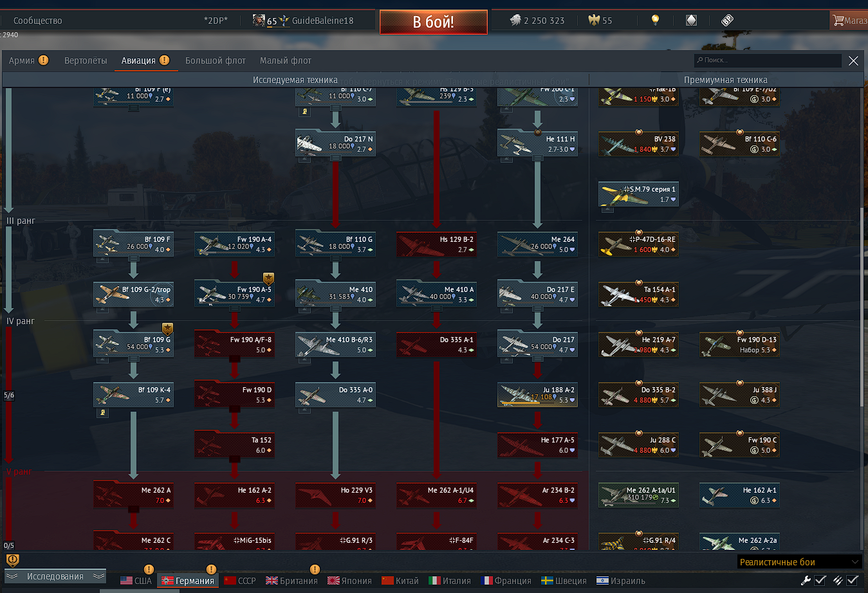Screen dimensions: 868x593
Task: Open the GuideBaleine18 player profile
Action: 322,21
